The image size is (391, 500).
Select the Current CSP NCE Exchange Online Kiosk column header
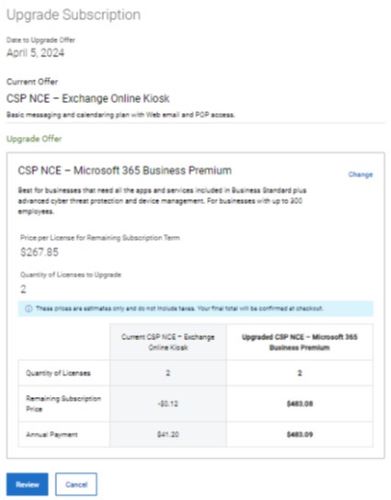tap(168, 342)
